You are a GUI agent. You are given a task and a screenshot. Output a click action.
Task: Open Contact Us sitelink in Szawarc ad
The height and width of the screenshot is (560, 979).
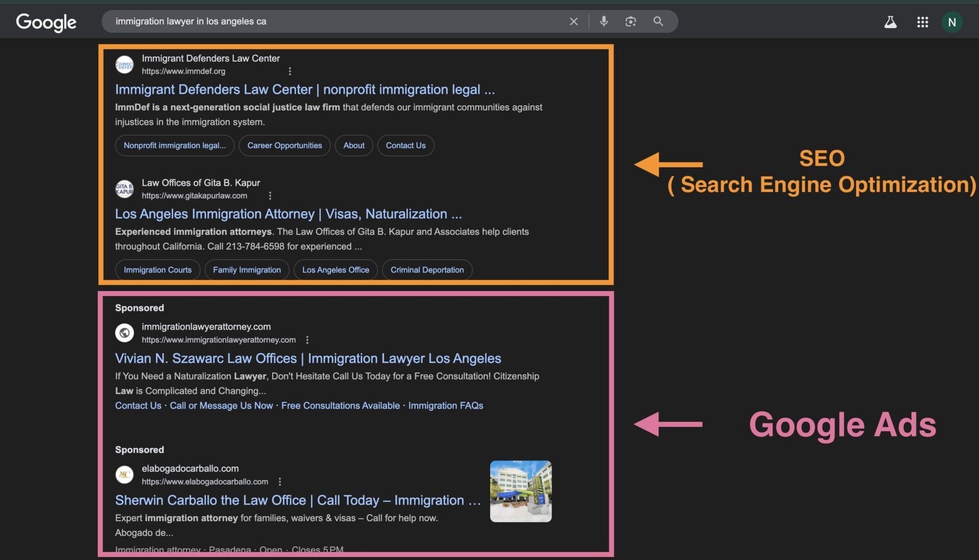tap(138, 406)
